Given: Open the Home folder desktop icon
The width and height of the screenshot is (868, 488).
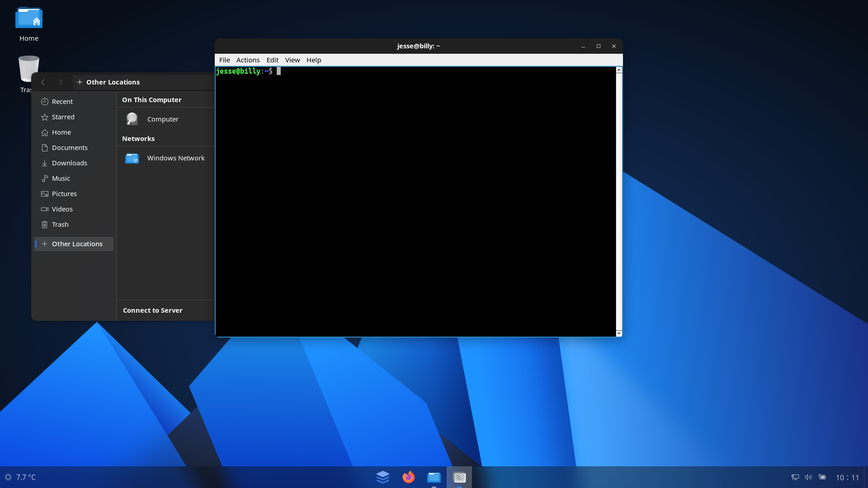Looking at the screenshot, I should point(29,18).
